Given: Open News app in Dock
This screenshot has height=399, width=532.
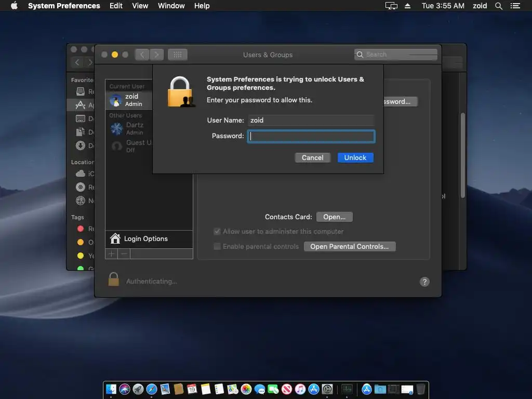Looking at the screenshot, I should pyautogui.click(x=287, y=389).
